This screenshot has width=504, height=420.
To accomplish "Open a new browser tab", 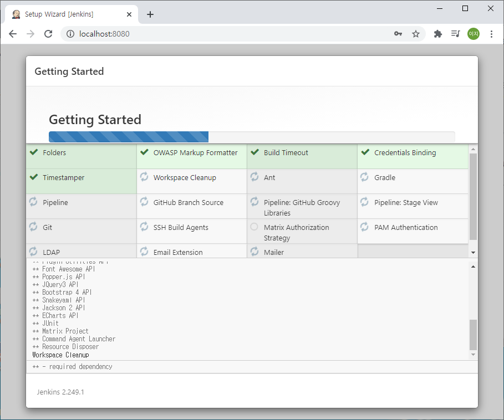I will tap(150, 14).
